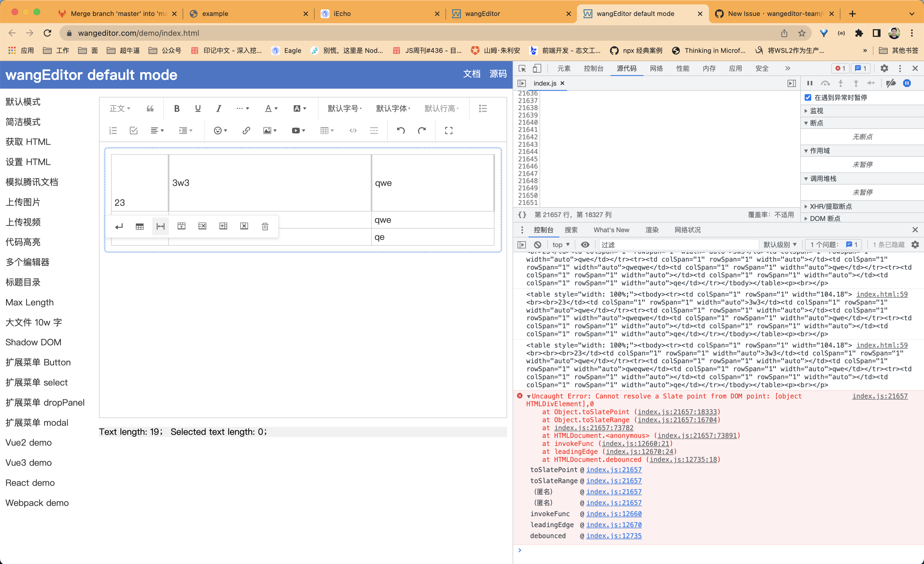Toggle bold formatting in the editor toolbar

177,108
